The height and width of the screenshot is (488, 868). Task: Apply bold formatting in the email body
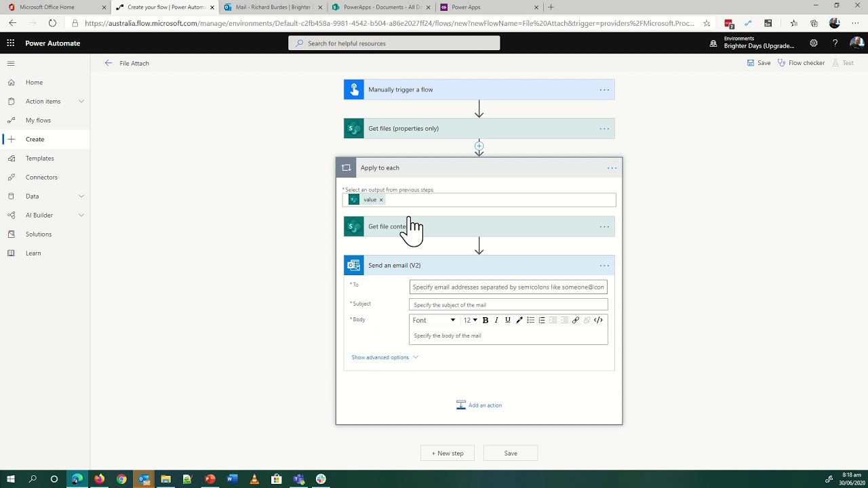tap(486, 320)
